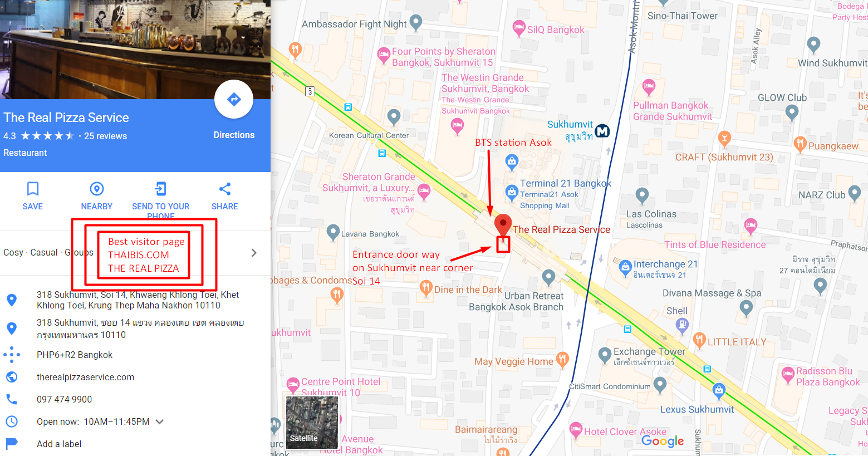Click the Dine in the Dark restaurant pin
868x456 pixels.
pos(426,288)
